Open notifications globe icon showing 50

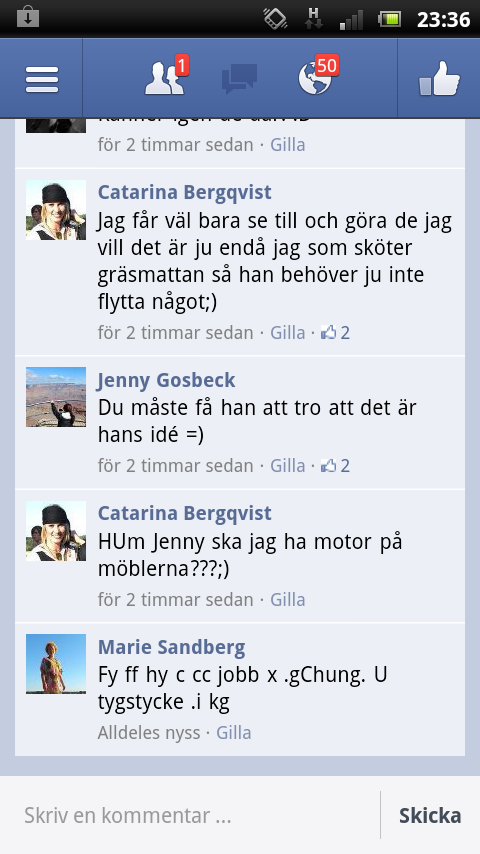pyautogui.click(x=318, y=76)
